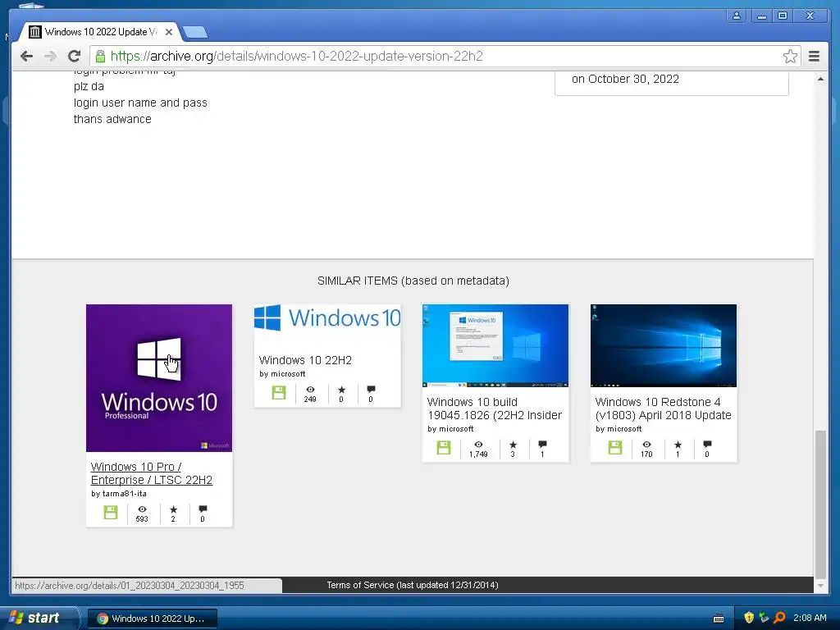This screenshot has width=840, height=630.
Task: Click the reviews bubble on Redstone 4 card
Action: tap(707, 444)
